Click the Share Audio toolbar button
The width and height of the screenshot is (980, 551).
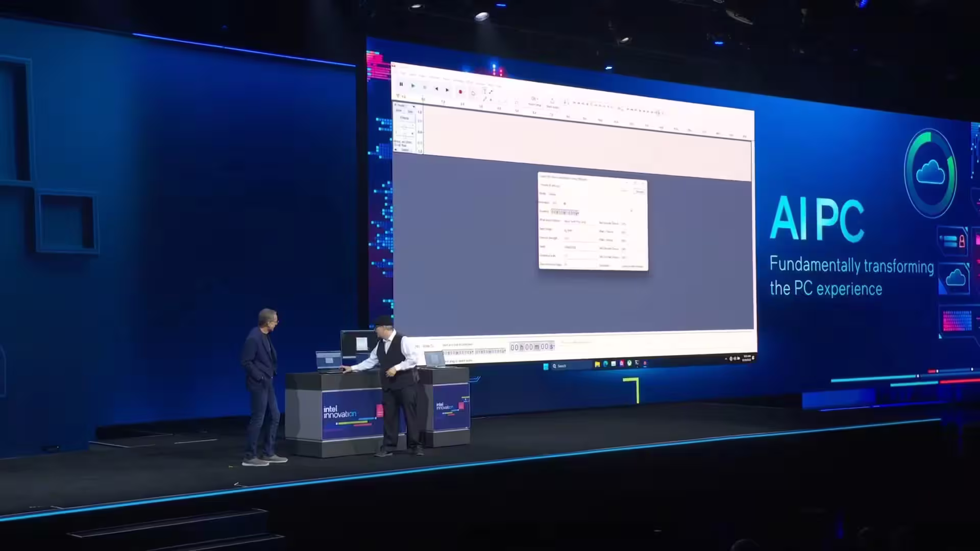[x=552, y=104]
